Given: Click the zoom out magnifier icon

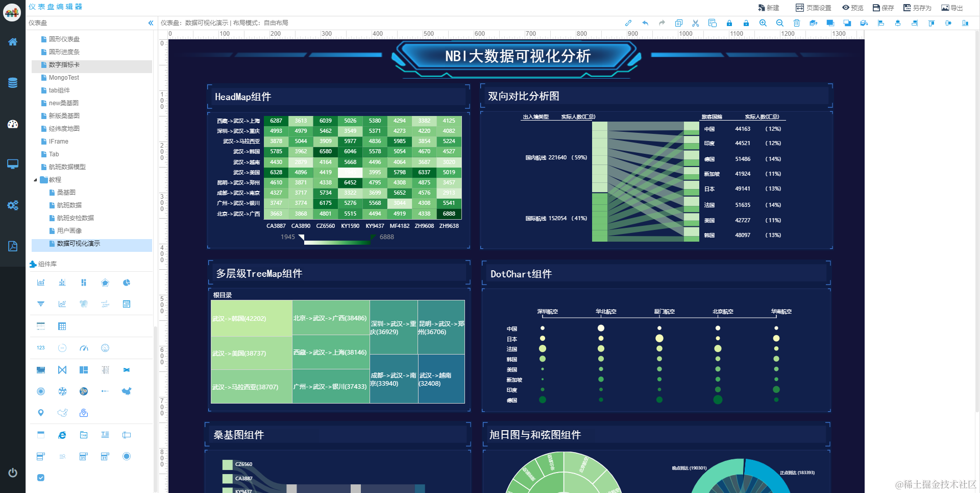Looking at the screenshot, I should tap(780, 23).
